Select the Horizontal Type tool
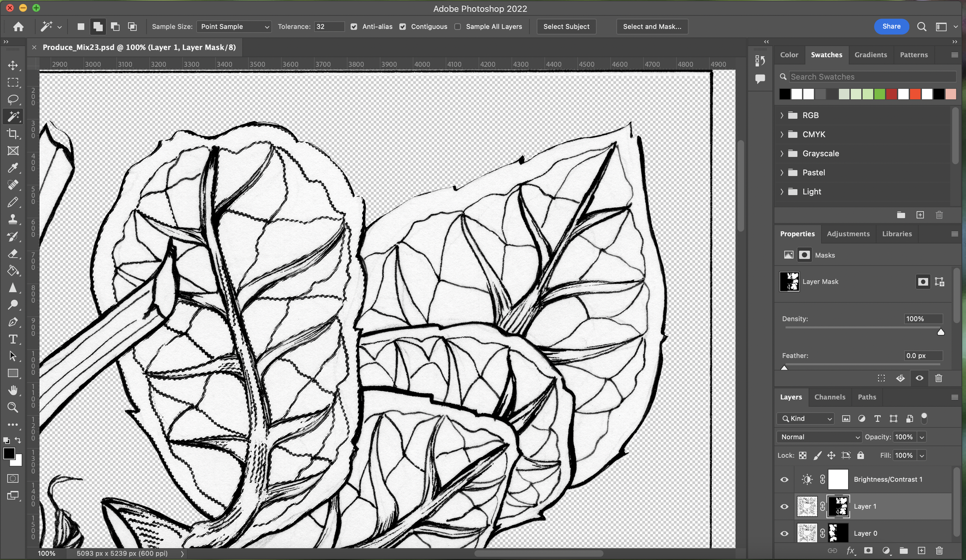 pos(13,339)
